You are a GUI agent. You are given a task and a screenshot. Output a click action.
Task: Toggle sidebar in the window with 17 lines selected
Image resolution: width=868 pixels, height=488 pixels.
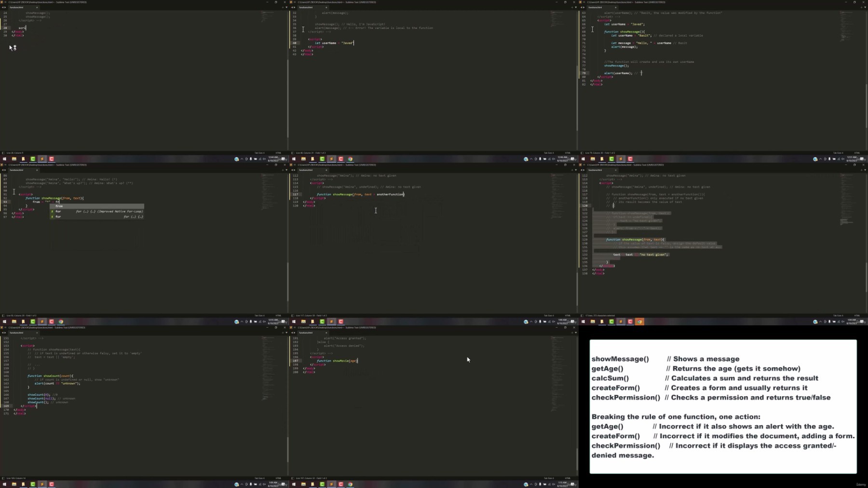coord(582,316)
